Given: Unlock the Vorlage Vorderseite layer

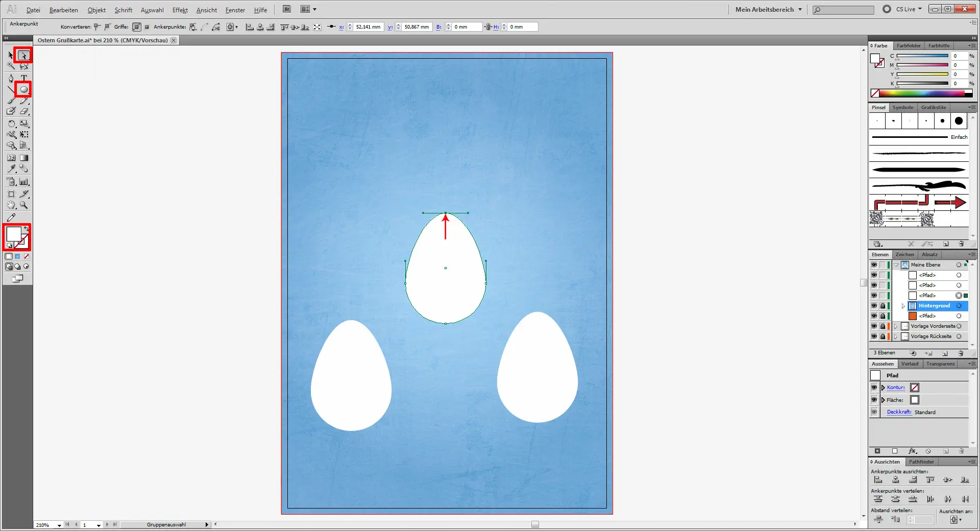Looking at the screenshot, I should pos(883,326).
